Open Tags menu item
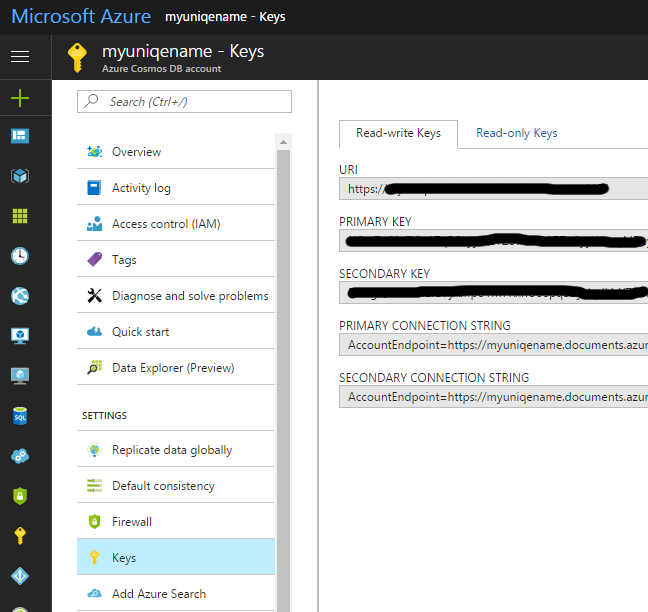Viewport: 648px width, 612px height. (x=176, y=260)
